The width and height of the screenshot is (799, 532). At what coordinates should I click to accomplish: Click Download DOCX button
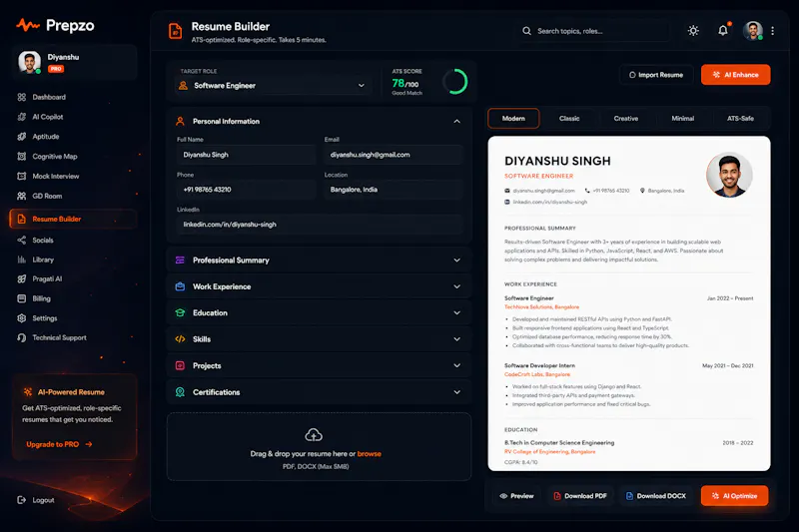pos(656,496)
